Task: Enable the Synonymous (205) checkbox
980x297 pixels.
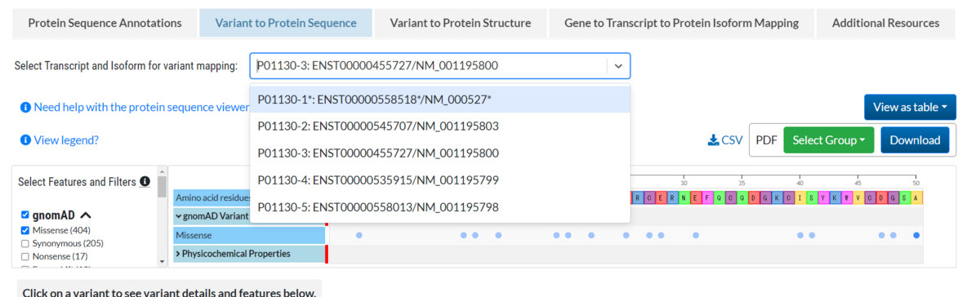Action: coord(24,243)
